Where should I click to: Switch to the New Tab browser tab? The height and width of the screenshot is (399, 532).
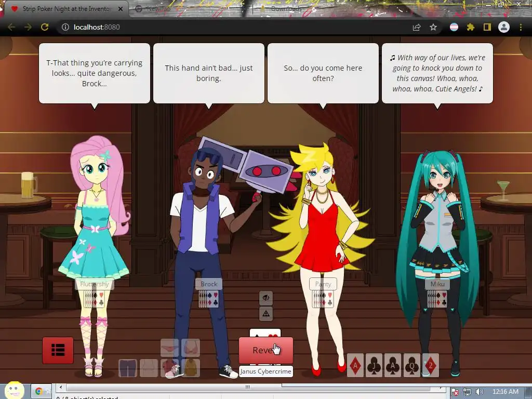pos(190,9)
